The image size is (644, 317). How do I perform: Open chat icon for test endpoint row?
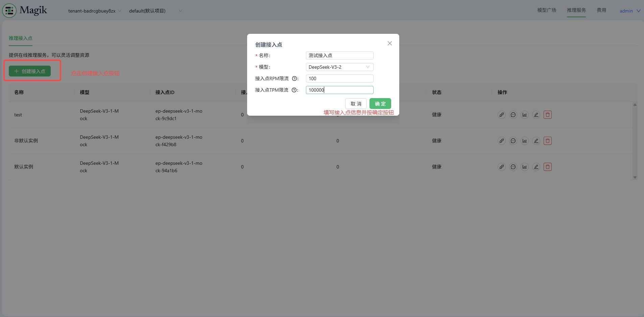pos(513,115)
